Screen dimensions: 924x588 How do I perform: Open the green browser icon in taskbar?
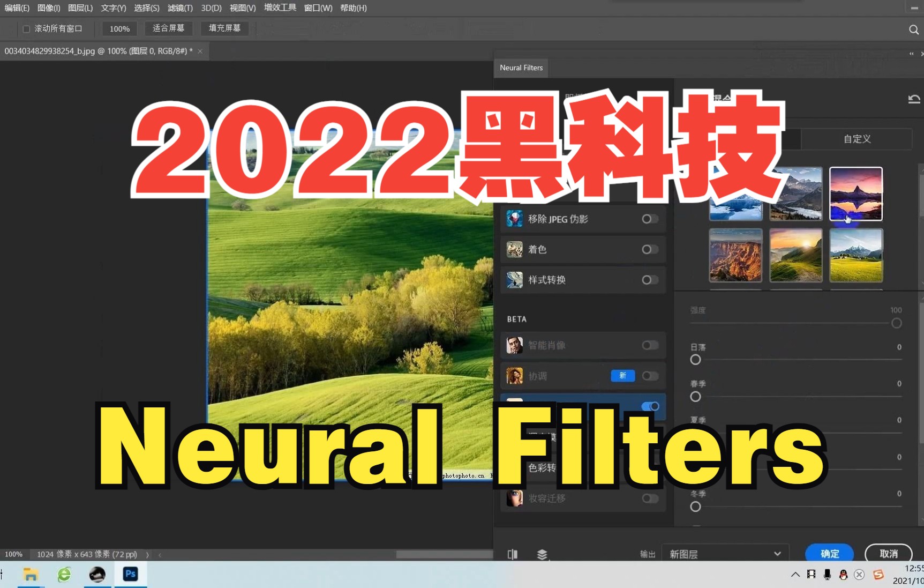pyautogui.click(x=64, y=575)
